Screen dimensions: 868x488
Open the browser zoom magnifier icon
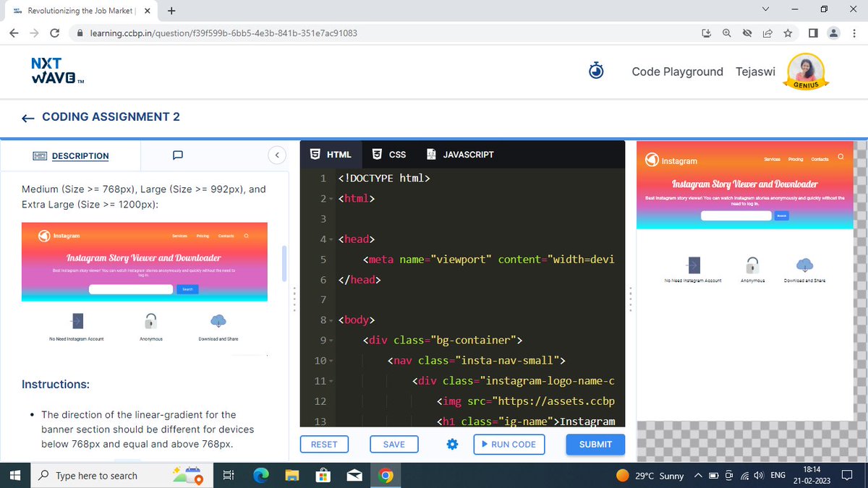[x=727, y=33]
